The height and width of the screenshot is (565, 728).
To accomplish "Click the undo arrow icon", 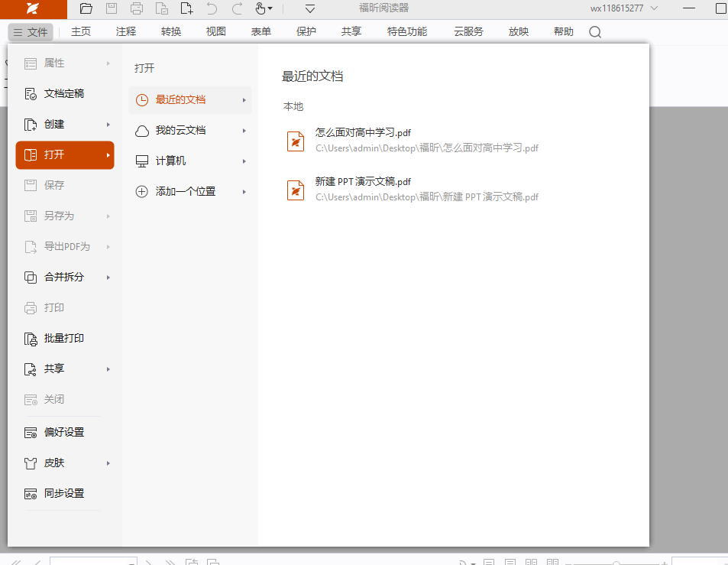I will pyautogui.click(x=212, y=8).
